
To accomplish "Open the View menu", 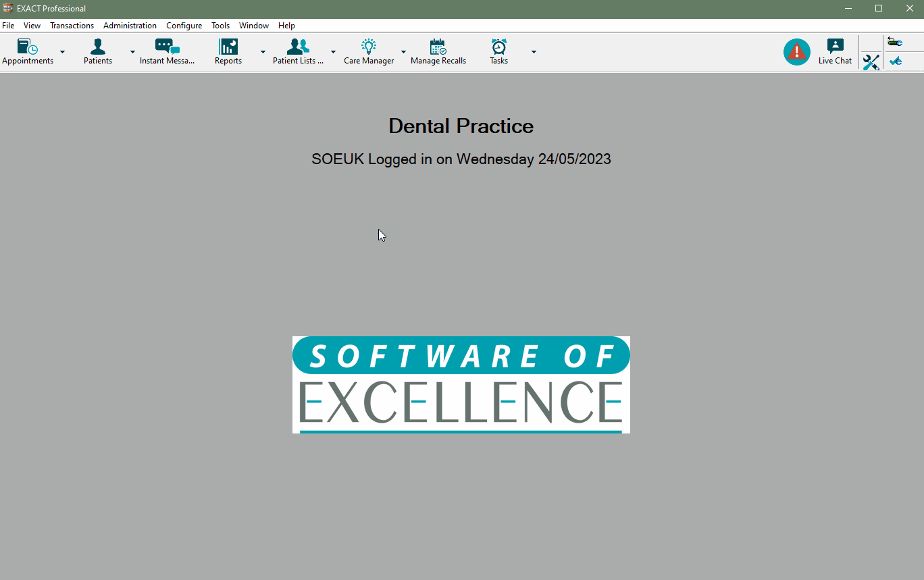I will [32, 26].
